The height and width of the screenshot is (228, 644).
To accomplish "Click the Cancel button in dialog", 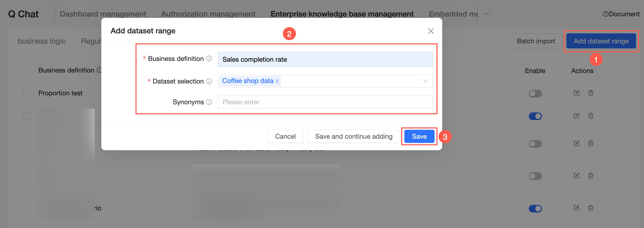I will [285, 136].
